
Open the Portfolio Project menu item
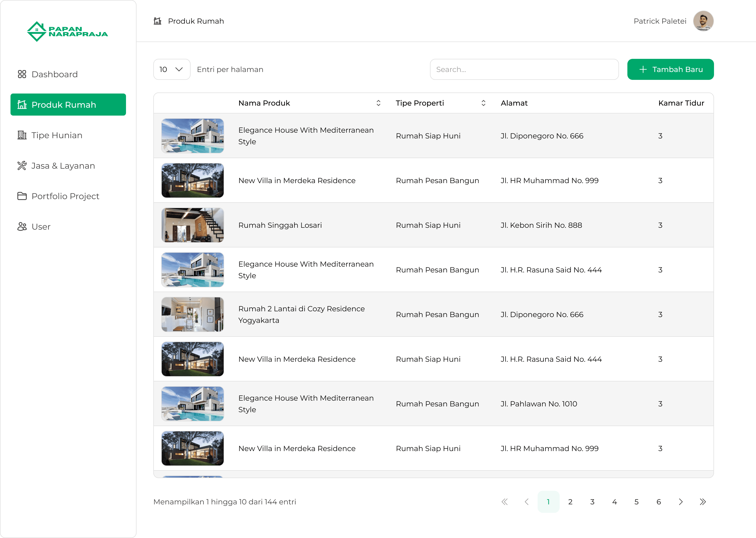(65, 196)
